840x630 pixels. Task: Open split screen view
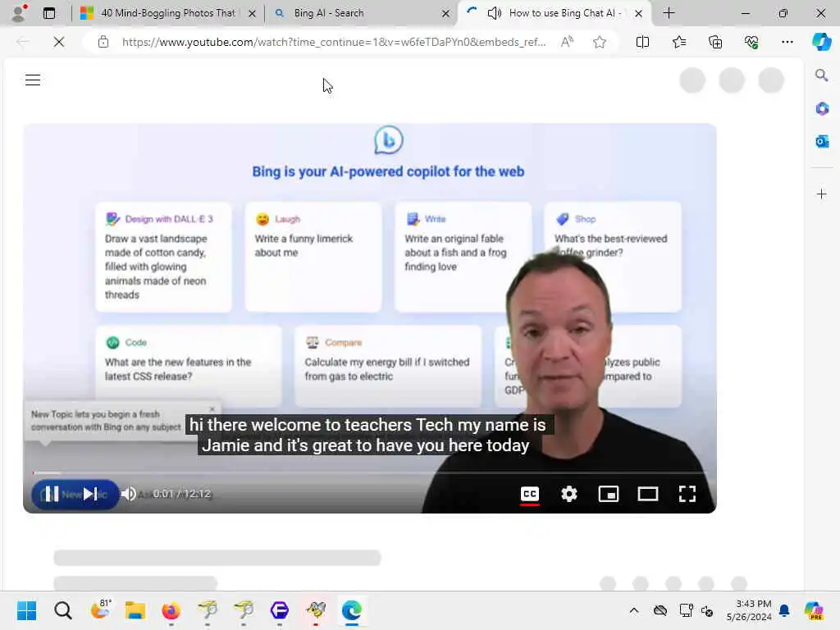pos(642,42)
